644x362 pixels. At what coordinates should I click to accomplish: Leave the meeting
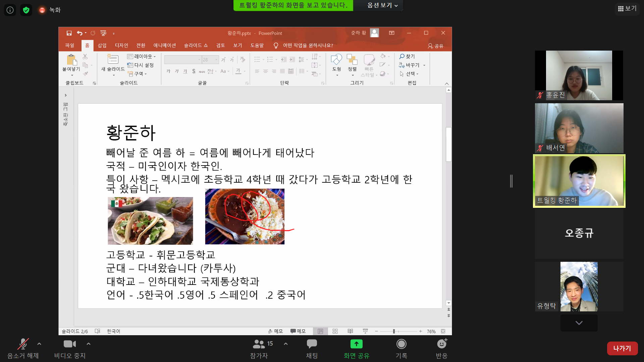(622, 348)
